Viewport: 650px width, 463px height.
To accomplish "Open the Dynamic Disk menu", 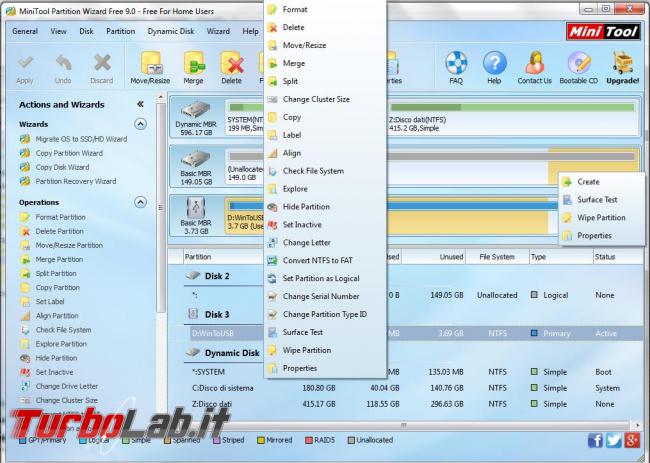I will click(x=171, y=31).
